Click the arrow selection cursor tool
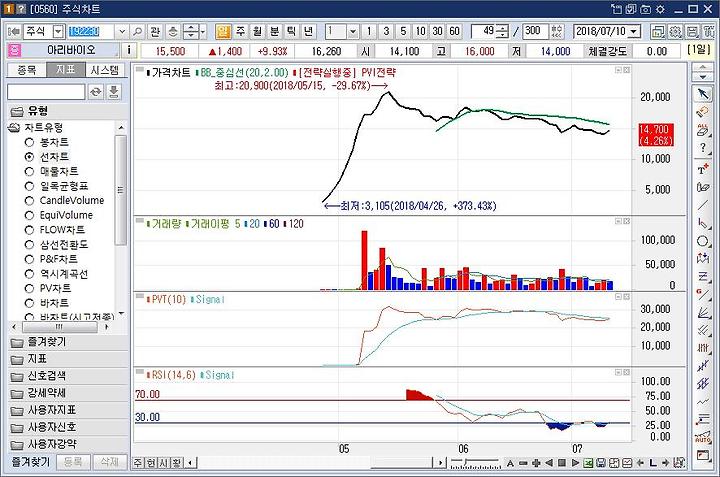Image resolution: width=720 pixels, height=477 pixels. (x=702, y=94)
